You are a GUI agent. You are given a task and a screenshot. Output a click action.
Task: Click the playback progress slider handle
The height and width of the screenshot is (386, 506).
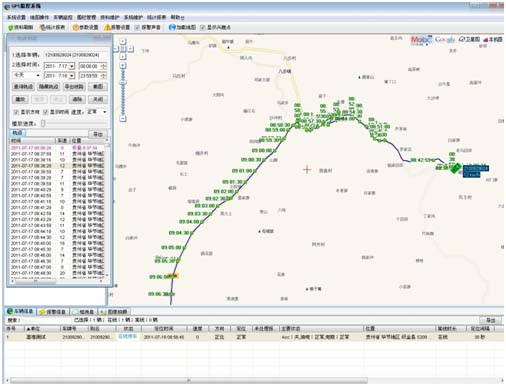tap(43, 124)
